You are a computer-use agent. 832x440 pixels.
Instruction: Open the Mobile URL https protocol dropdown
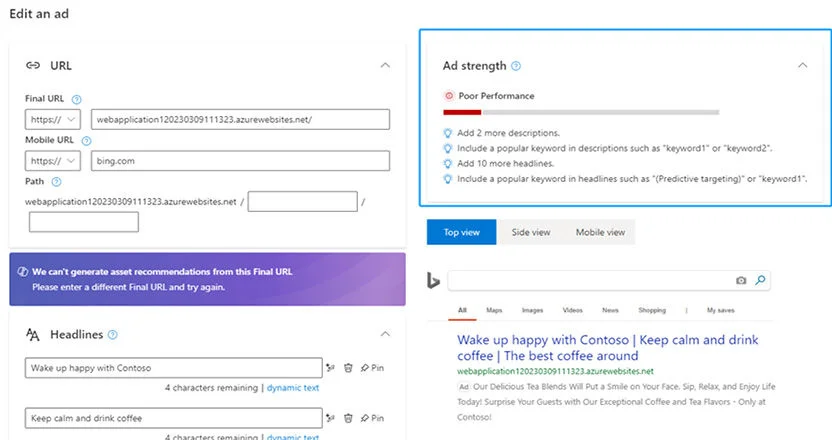[x=53, y=161]
